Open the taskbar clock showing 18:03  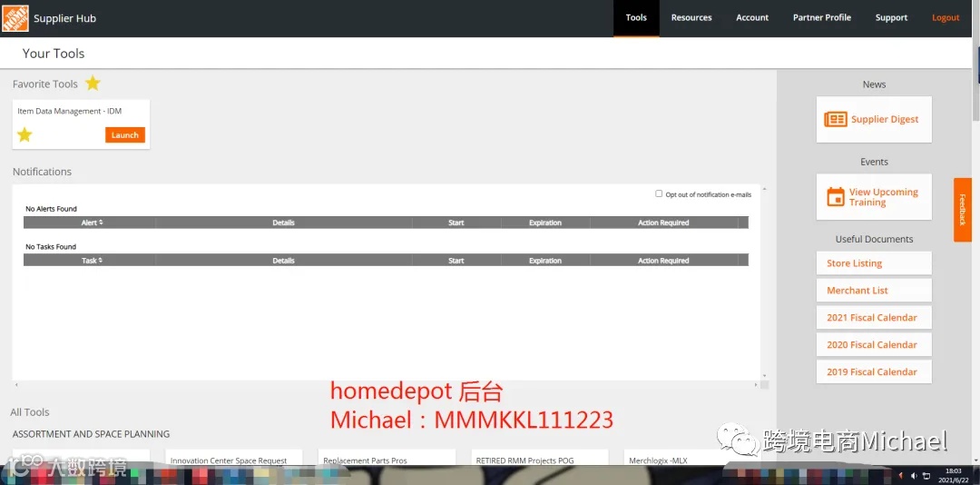954,475
